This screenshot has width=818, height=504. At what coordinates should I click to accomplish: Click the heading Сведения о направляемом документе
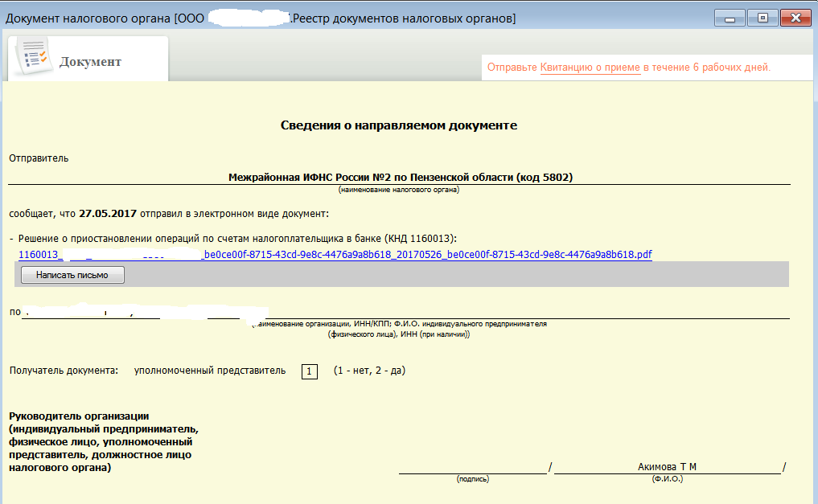tap(399, 125)
